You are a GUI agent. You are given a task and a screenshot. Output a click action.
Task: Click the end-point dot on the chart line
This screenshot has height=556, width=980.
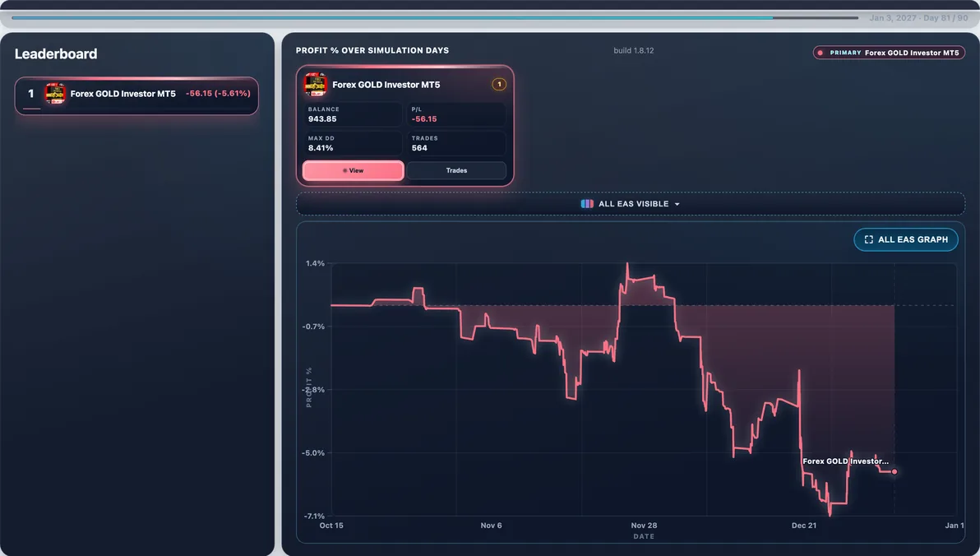click(x=894, y=471)
